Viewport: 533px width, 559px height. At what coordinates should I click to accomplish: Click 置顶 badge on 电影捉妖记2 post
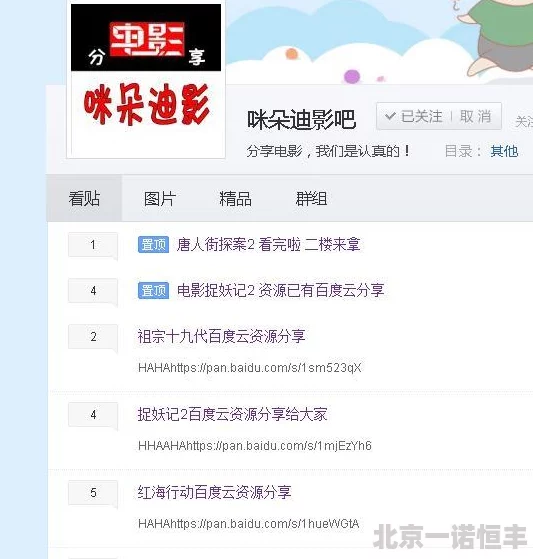pos(153,291)
